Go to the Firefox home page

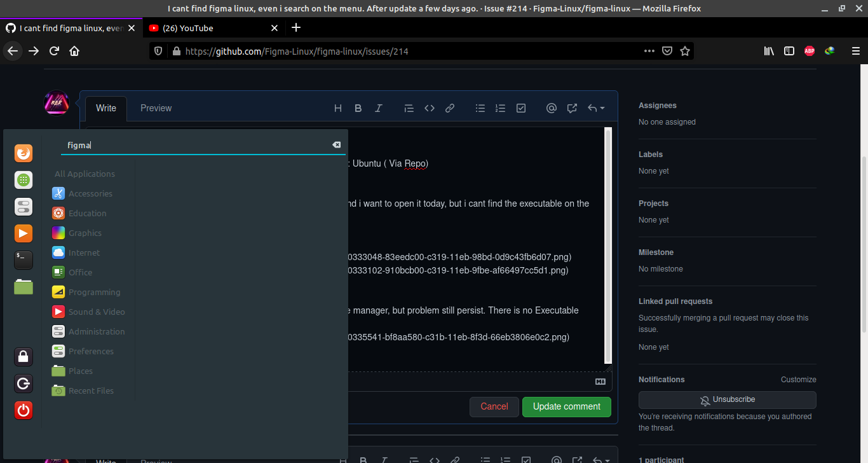coord(75,51)
